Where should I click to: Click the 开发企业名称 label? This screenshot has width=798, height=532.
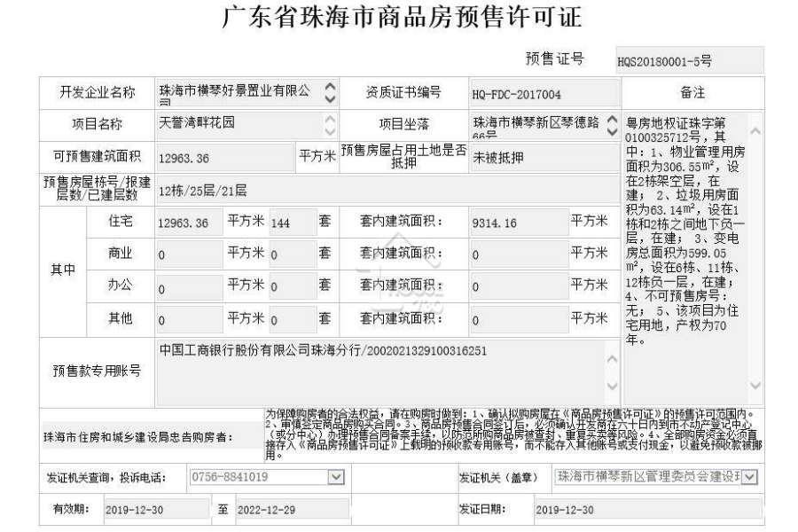tap(98, 92)
